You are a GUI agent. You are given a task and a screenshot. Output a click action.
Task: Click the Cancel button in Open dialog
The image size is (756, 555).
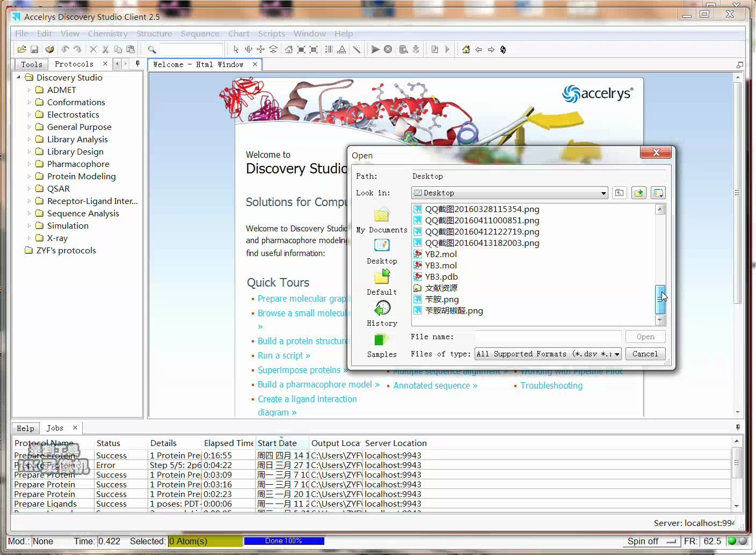645,354
